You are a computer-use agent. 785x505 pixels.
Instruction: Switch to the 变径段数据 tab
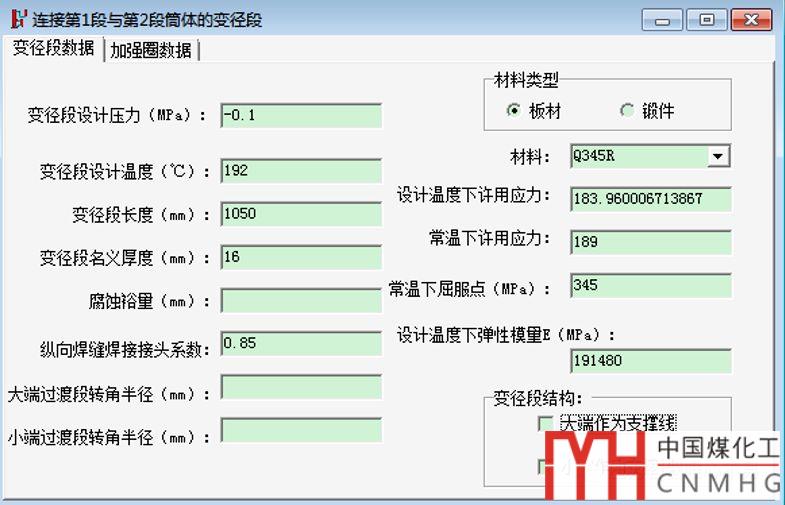pyautogui.click(x=53, y=49)
